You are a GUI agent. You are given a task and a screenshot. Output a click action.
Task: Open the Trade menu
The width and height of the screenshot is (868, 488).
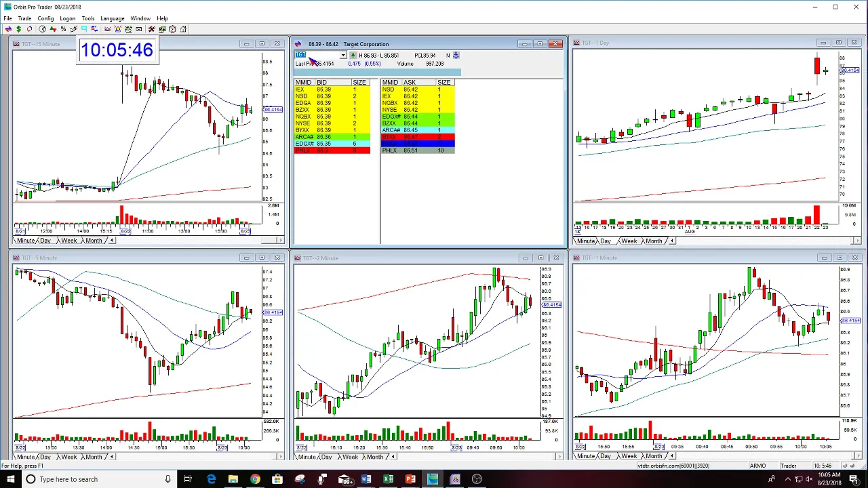click(x=24, y=18)
